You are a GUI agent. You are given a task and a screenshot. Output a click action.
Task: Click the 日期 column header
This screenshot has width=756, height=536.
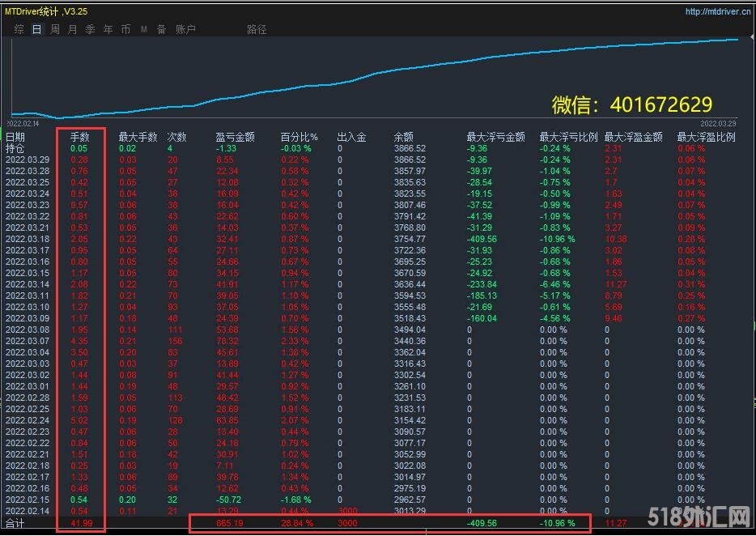coord(15,138)
